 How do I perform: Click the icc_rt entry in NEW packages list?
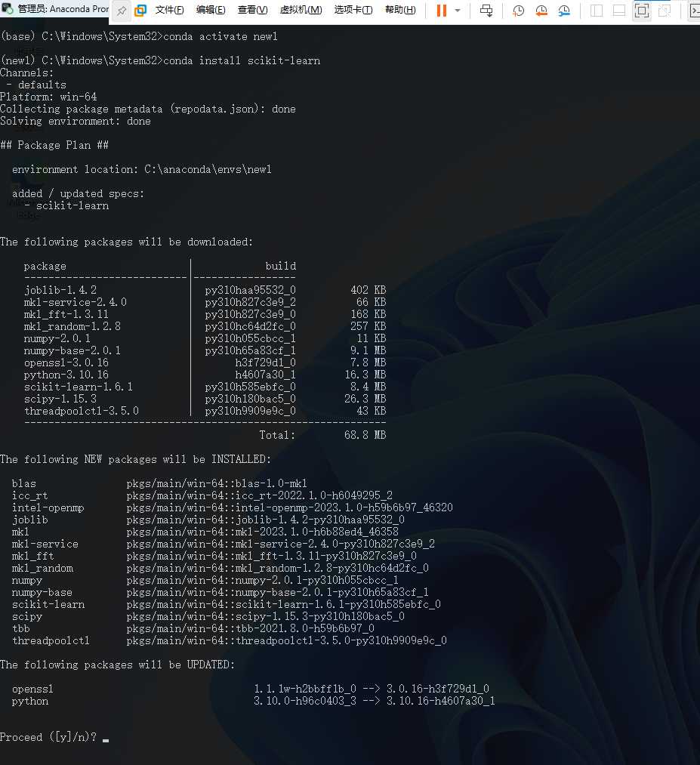point(29,495)
